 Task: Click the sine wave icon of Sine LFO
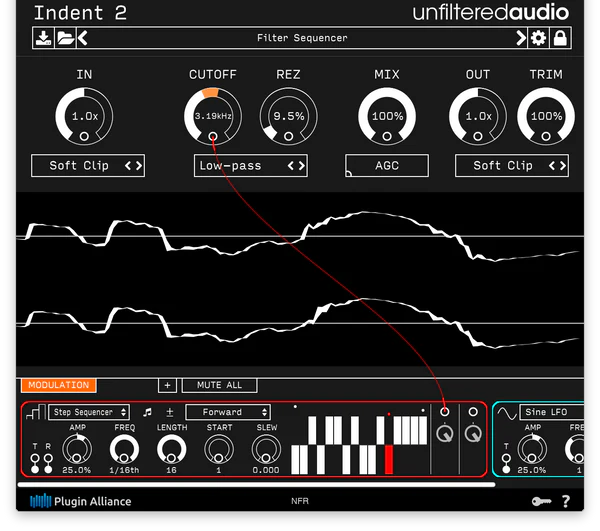[x=507, y=413]
